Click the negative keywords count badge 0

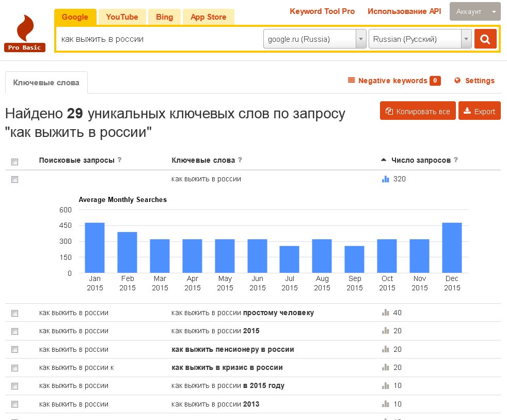435,81
